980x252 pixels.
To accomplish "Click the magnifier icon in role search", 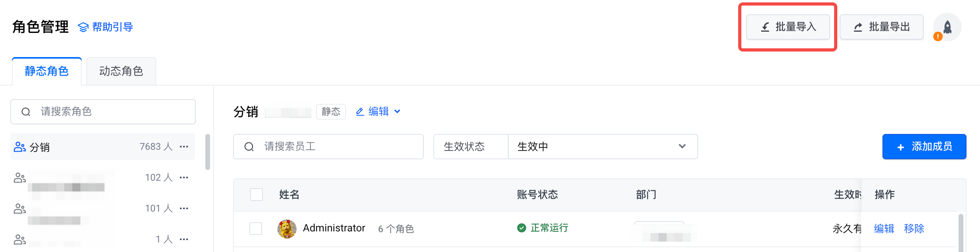I will pyautogui.click(x=26, y=112).
